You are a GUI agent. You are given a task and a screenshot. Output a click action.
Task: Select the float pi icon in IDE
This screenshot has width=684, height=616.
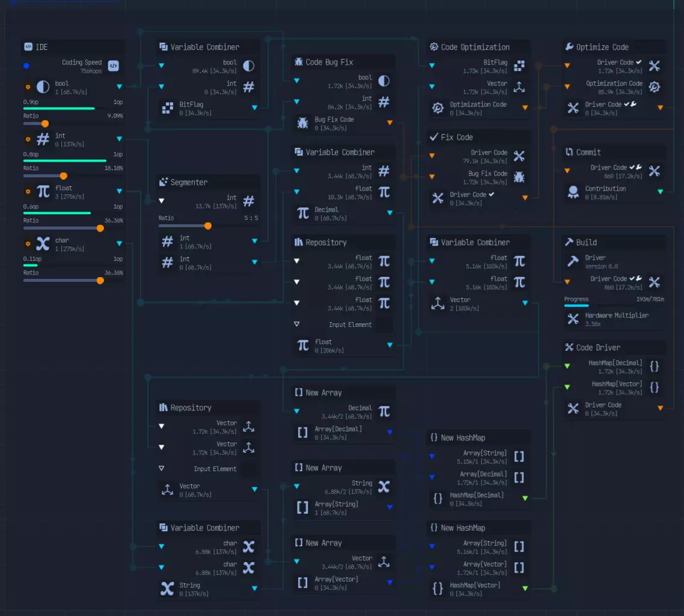click(x=43, y=192)
